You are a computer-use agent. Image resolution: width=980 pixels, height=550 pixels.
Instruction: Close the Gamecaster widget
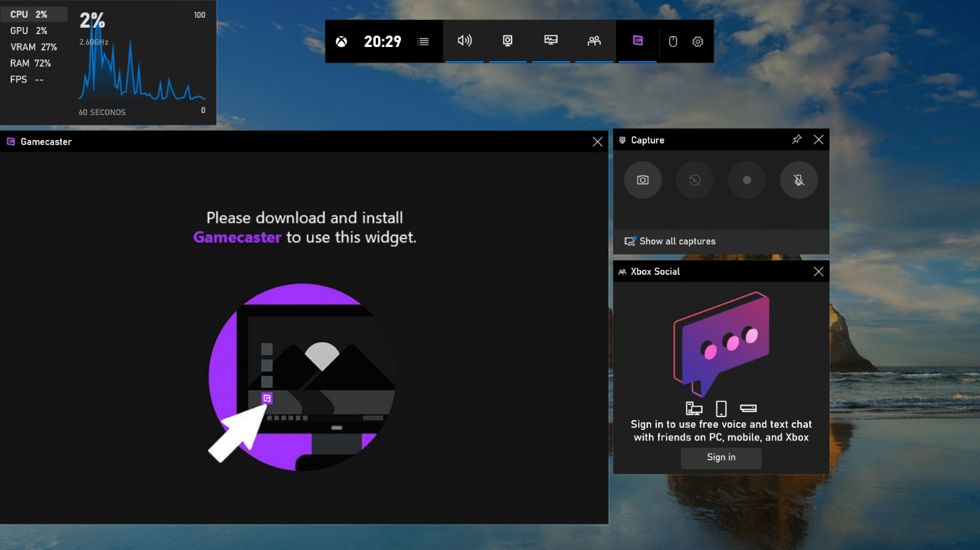598,141
